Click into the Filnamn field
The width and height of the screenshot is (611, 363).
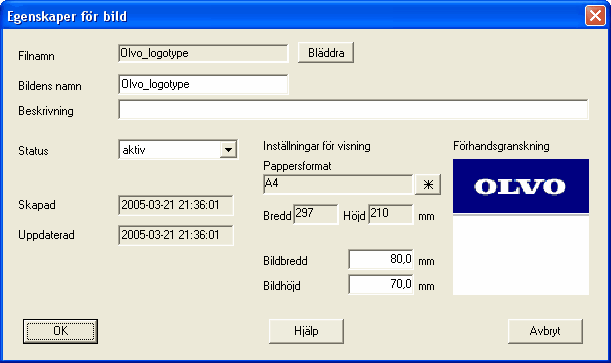pyautogui.click(x=203, y=53)
